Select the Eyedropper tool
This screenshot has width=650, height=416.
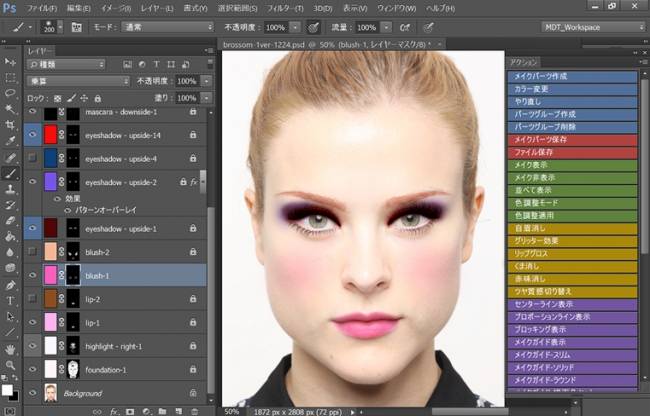click(10, 141)
